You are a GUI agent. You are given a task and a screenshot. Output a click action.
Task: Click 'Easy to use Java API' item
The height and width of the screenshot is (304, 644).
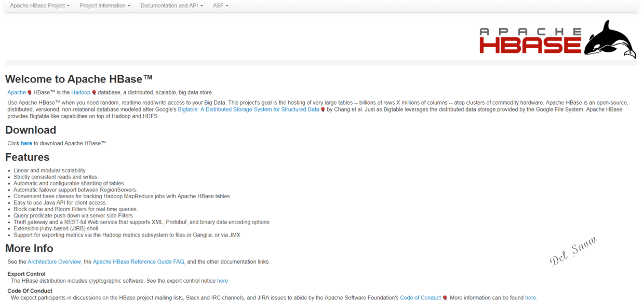(x=60, y=203)
